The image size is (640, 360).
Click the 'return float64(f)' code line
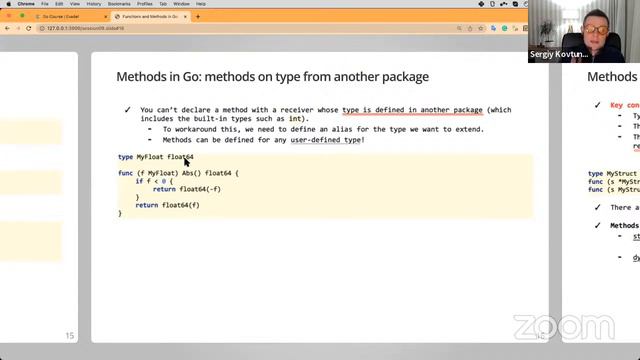[167, 205]
